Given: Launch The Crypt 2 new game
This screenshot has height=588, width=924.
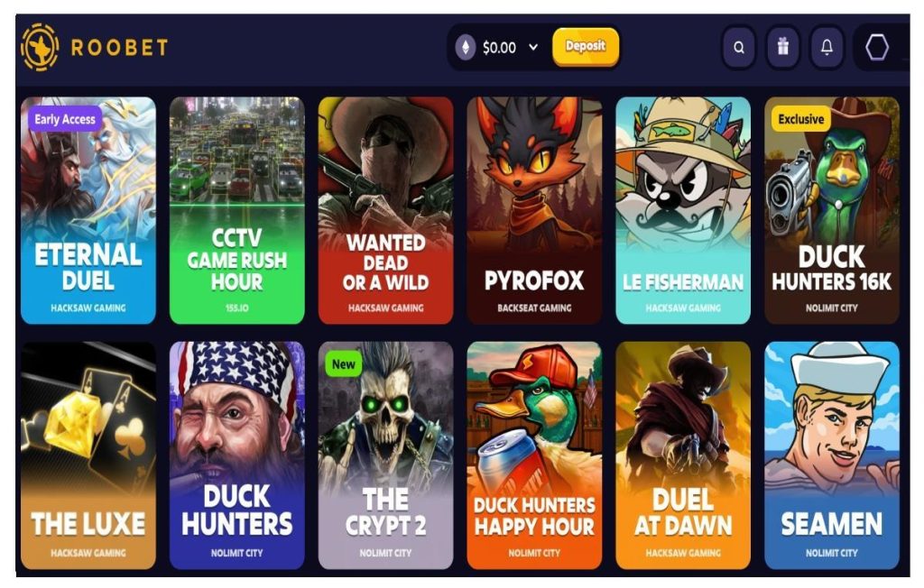Looking at the screenshot, I should tap(386, 455).
